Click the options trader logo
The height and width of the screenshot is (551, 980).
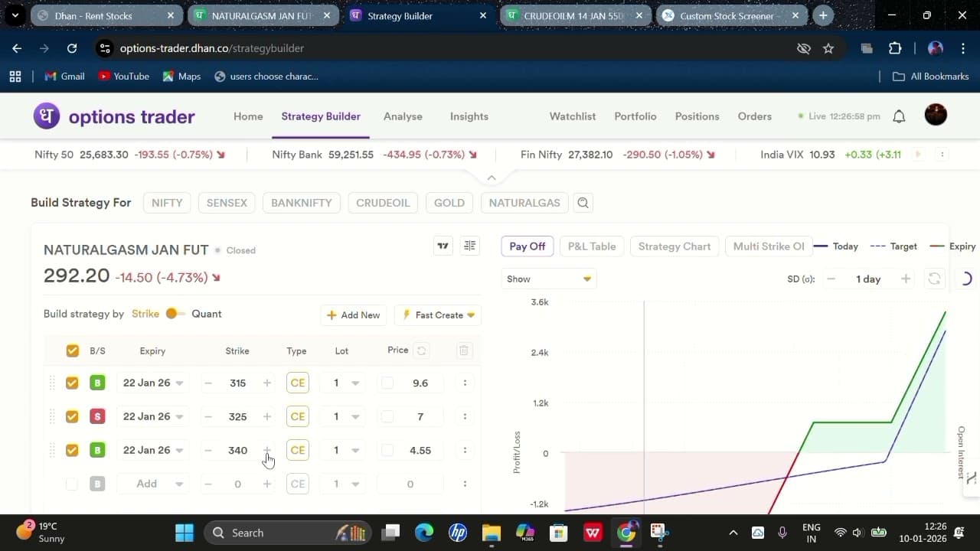[114, 116]
